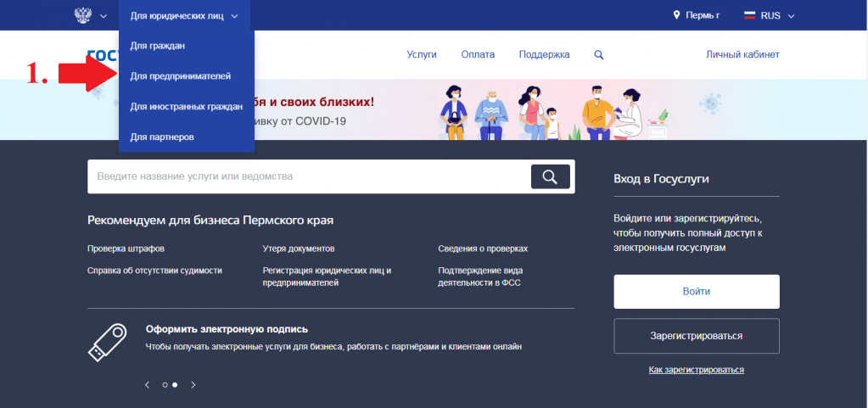Pick 'Для партнеров' in the dropdown
868x408 pixels.
162,137
